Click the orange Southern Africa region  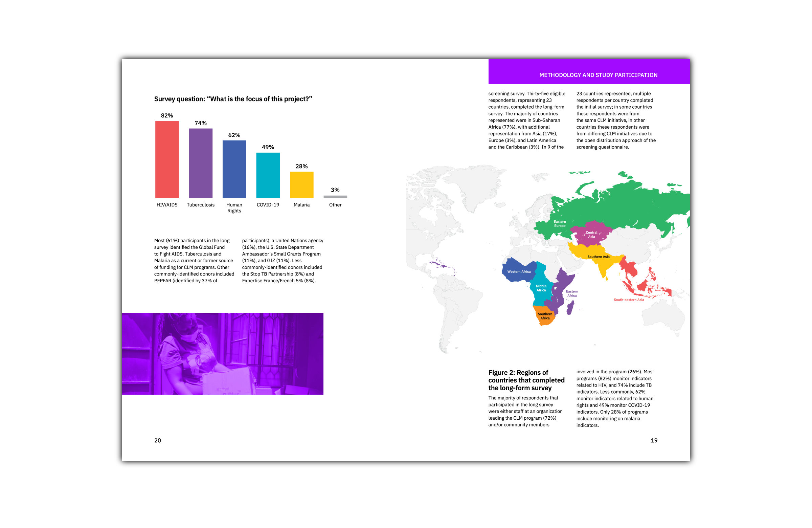(x=545, y=316)
